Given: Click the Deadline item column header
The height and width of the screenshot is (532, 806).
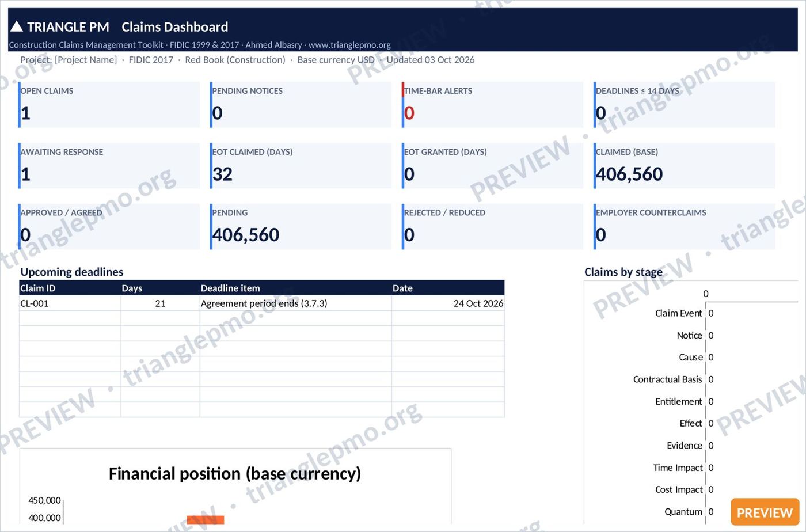Looking at the screenshot, I should 295,288.
